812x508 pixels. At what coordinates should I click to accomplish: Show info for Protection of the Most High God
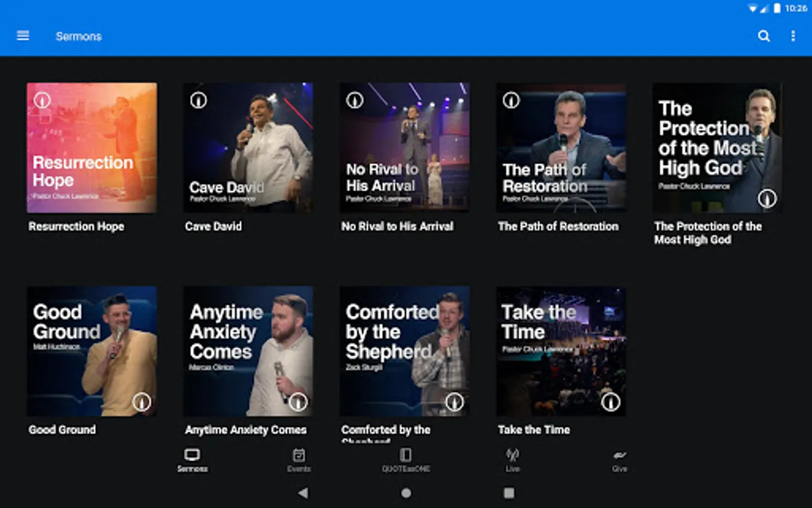coord(767,199)
